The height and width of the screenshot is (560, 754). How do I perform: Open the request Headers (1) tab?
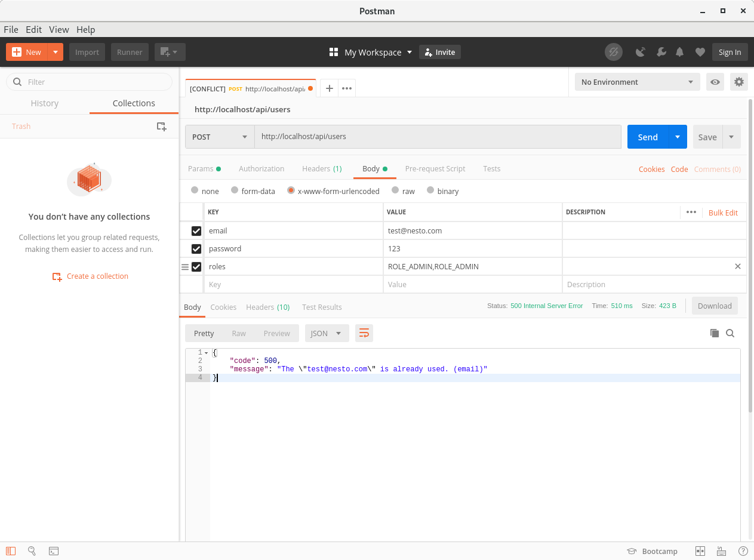(322, 168)
